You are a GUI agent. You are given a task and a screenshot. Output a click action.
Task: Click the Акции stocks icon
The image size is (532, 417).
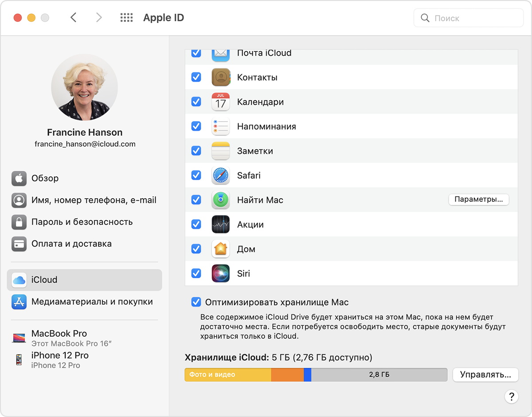pyautogui.click(x=220, y=224)
